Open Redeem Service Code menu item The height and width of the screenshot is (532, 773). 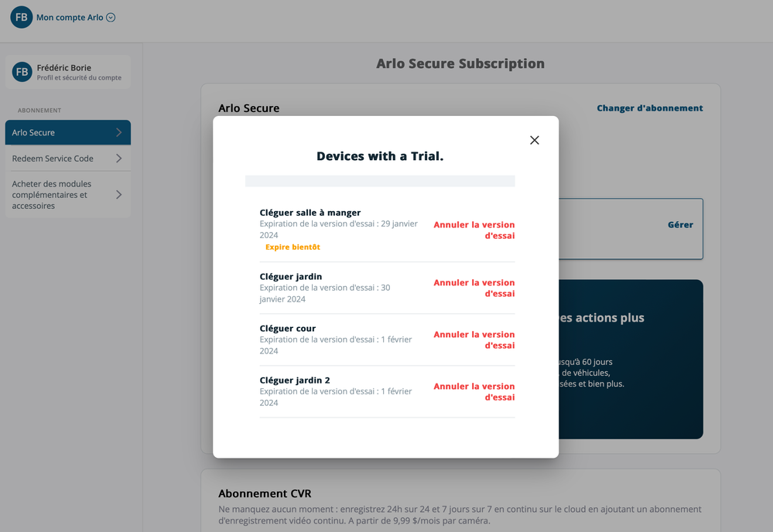point(68,159)
